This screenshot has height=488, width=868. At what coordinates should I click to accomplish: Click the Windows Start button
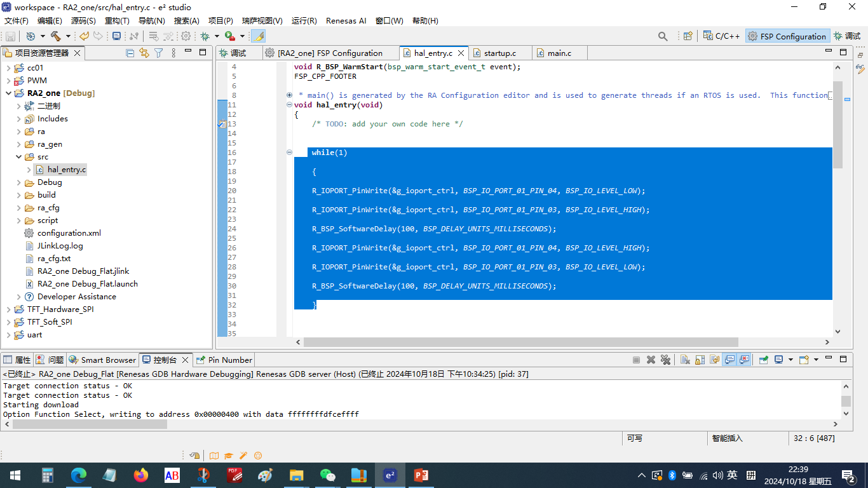pyautogui.click(x=15, y=475)
